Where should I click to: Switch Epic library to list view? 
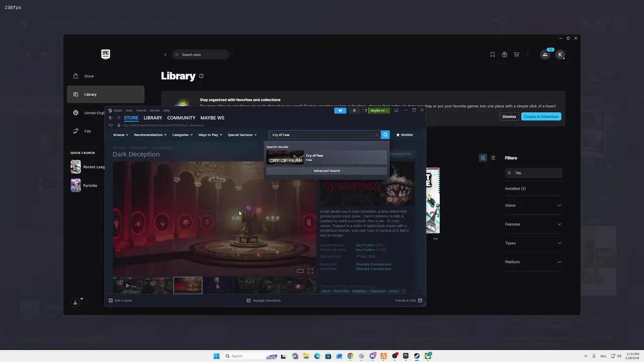point(493,158)
